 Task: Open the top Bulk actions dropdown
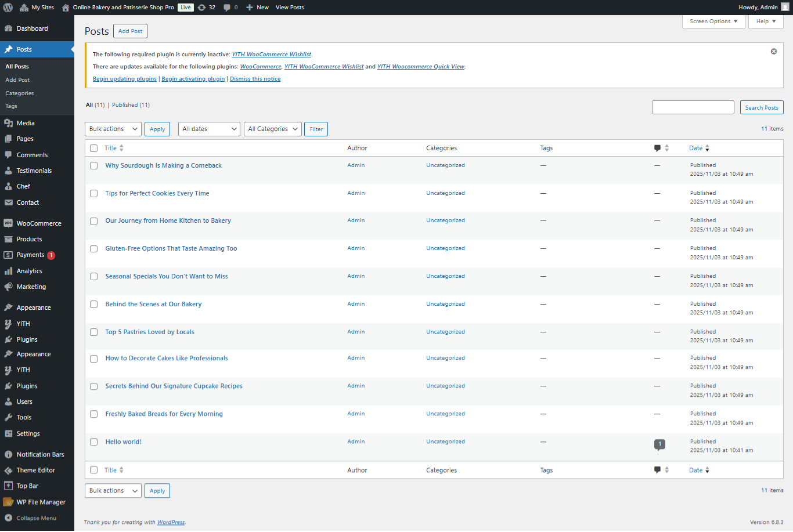point(113,129)
